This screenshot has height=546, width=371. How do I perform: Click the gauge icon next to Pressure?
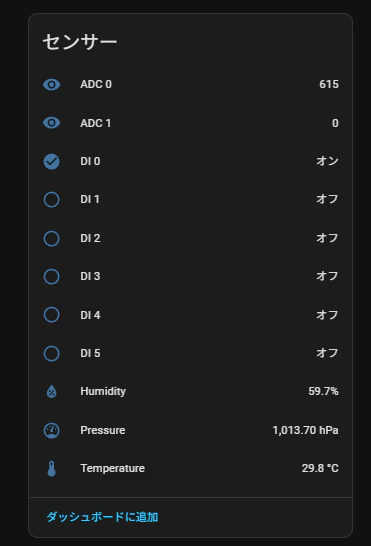[x=52, y=431]
